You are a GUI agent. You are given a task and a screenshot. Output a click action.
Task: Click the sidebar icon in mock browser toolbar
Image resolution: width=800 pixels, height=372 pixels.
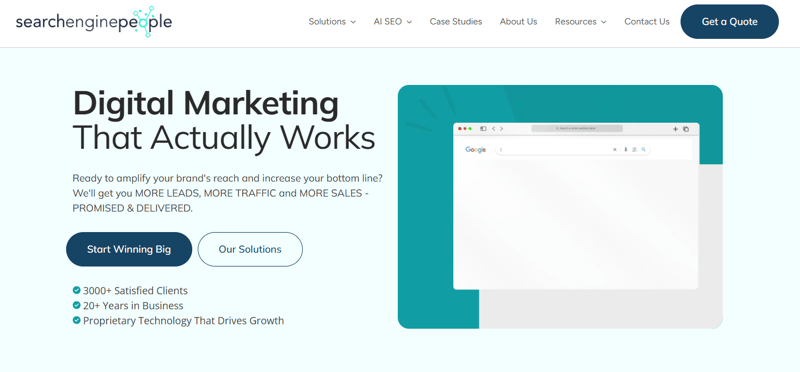pyautogui.click(x=483, y=129)
